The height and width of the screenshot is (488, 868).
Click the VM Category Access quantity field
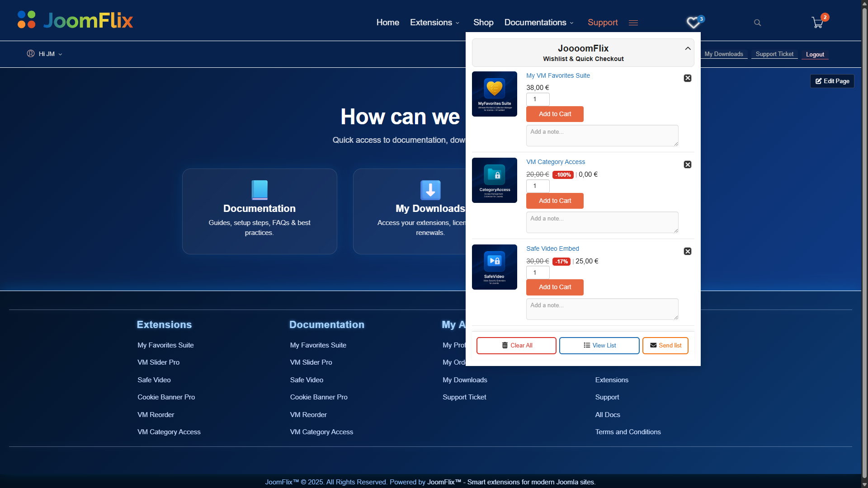tap(538, 186)
